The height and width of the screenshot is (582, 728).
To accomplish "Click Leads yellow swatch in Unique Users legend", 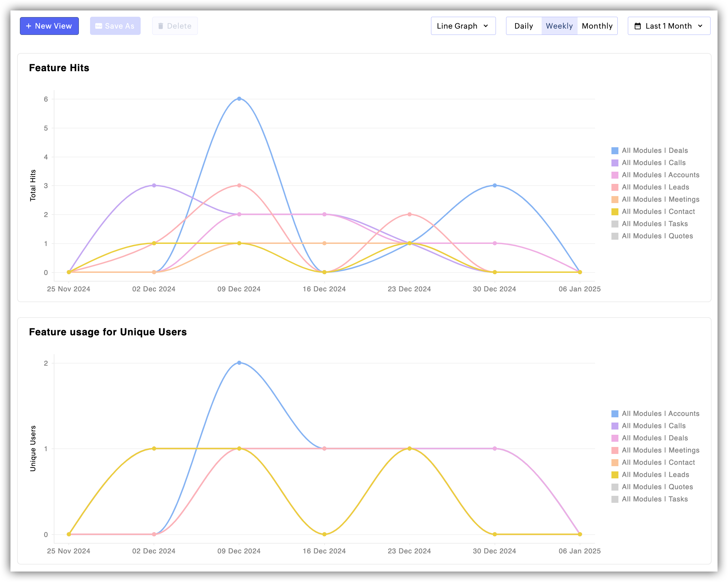I will click(x=615, y=475).
